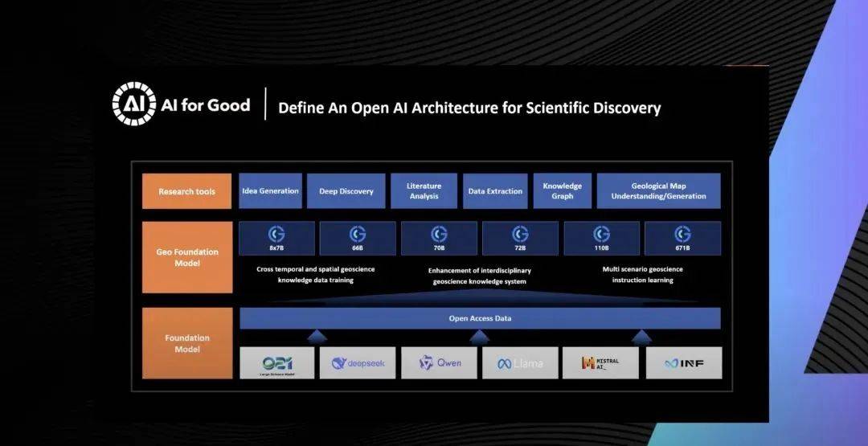The width and height of the screenshot is (868, 446).
Task: Click the AI for Good logo
Action: tap(133, 104)
